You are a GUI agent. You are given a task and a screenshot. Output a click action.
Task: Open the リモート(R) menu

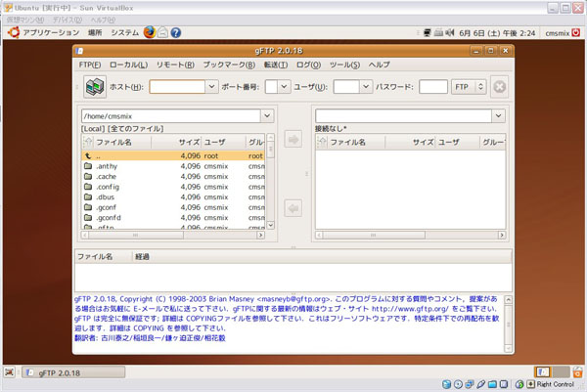175,65
